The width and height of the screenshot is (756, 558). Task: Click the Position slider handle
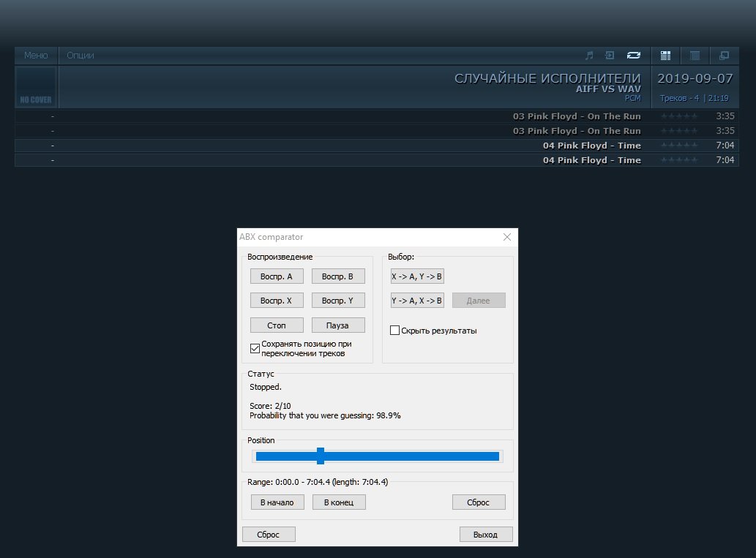tap(321, 456)
